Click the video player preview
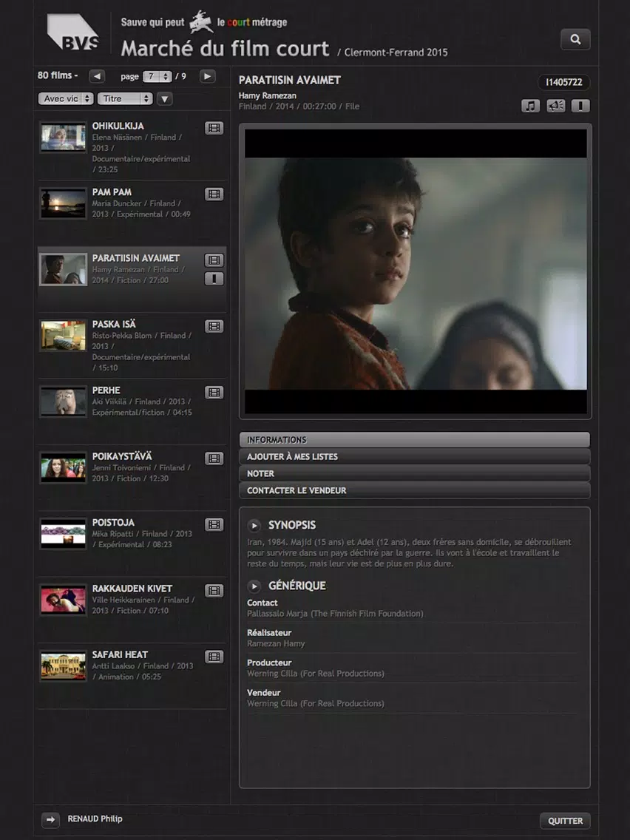Viewport: 630px width, 840px height. [416, 271]
